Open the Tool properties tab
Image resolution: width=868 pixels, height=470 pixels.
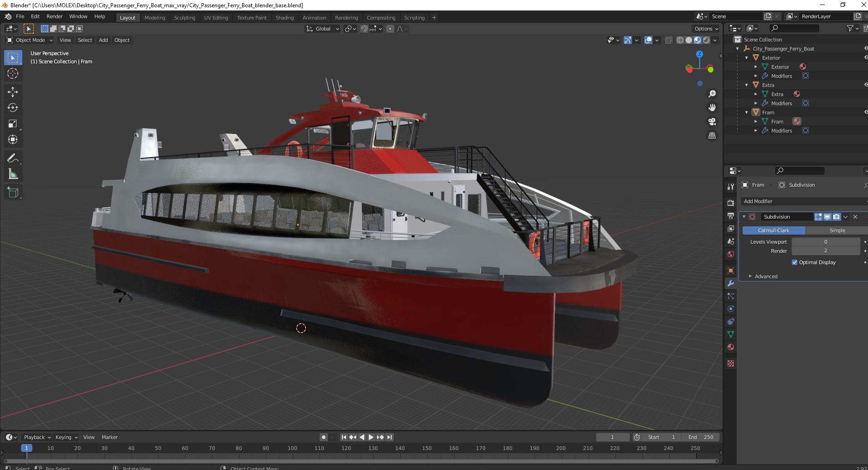coord(731,187)
